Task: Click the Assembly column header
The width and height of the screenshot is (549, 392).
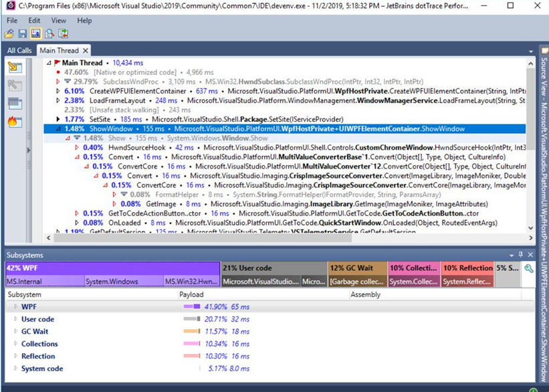Action: click(x=435, y=294)
